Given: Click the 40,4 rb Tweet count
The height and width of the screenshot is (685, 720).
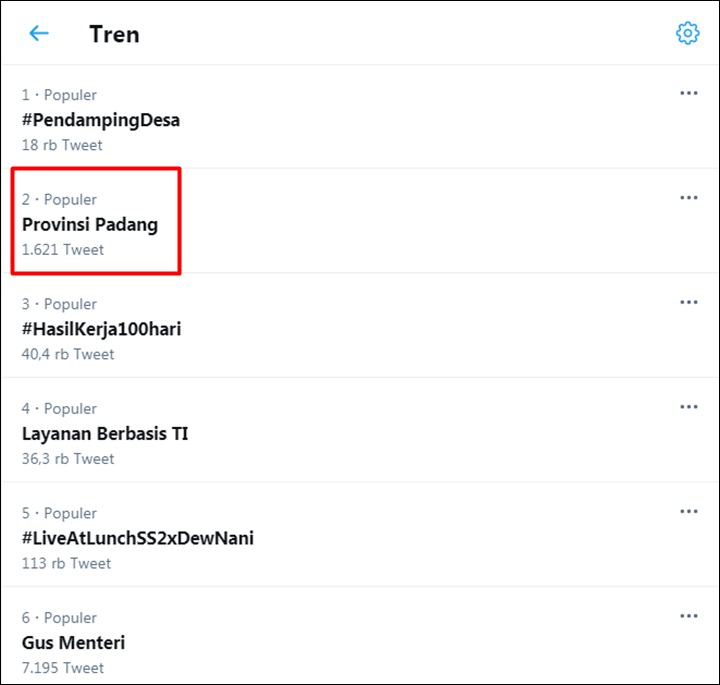Looking at the screenshot, I should (x=68, y=354).
